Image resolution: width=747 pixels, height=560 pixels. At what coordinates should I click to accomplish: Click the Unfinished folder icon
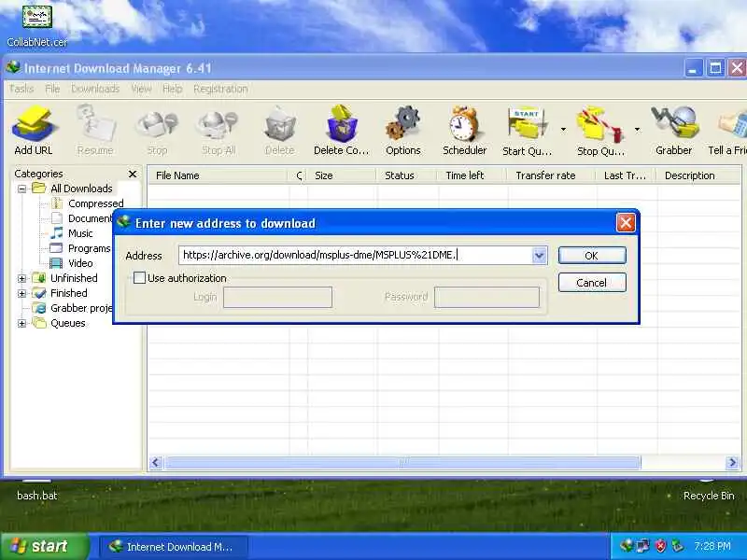[x=39, y=277]
